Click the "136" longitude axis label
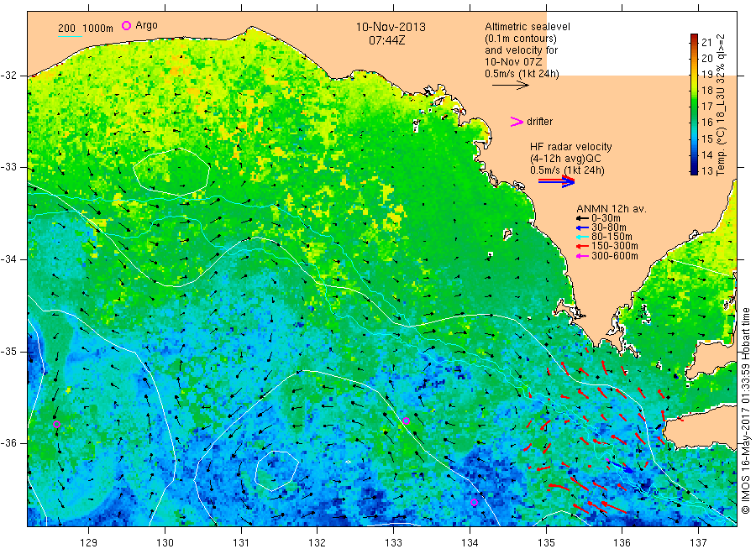Image resolution: width=756 pixels, height=554 pixels. [622, 543]
